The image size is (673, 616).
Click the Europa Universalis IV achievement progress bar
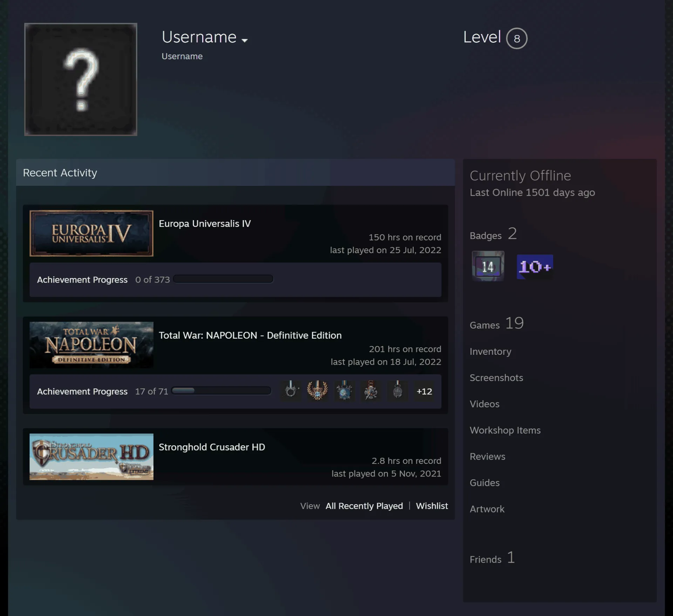(223, 279)
